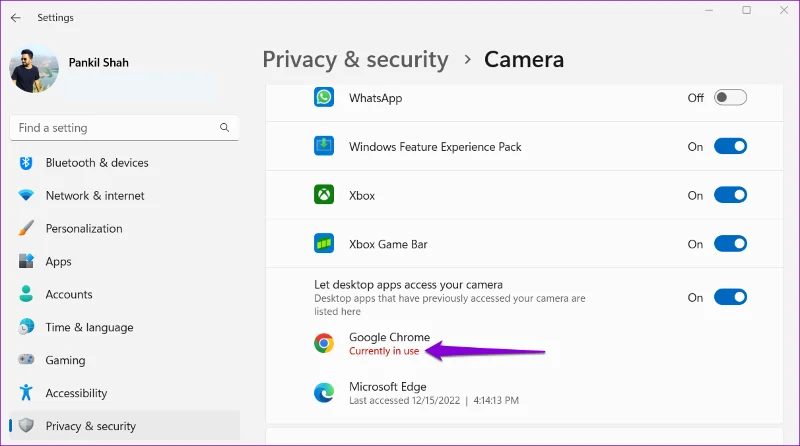Click the search magnifier icon
The image size is (800, 446).
click(224, 128)
